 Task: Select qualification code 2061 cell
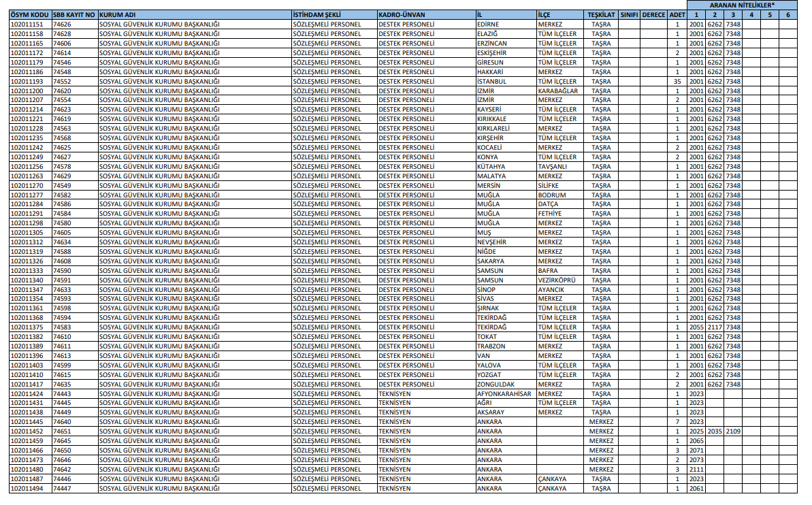(696, 488)
